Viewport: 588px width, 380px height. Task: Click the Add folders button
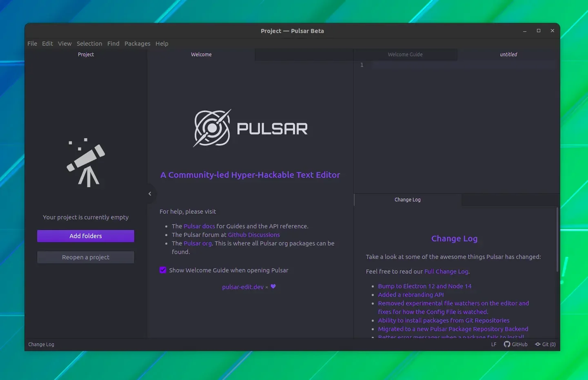tap(86, 236)
